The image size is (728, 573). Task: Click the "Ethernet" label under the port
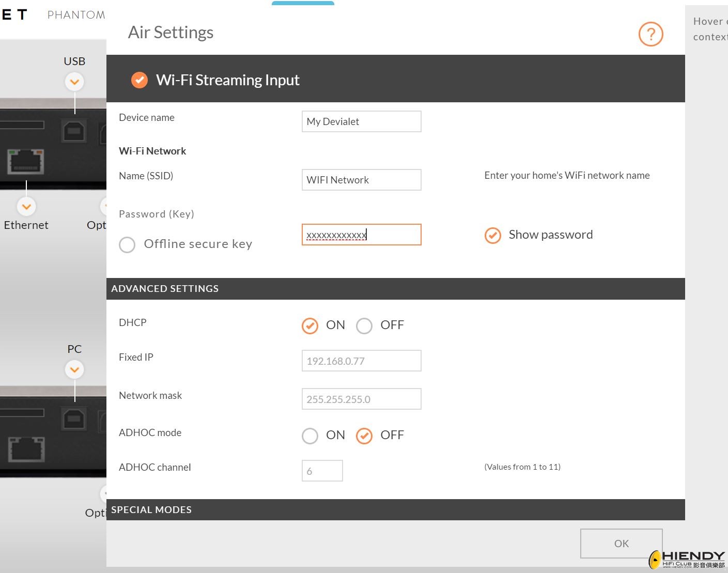[x=26, y=225]
